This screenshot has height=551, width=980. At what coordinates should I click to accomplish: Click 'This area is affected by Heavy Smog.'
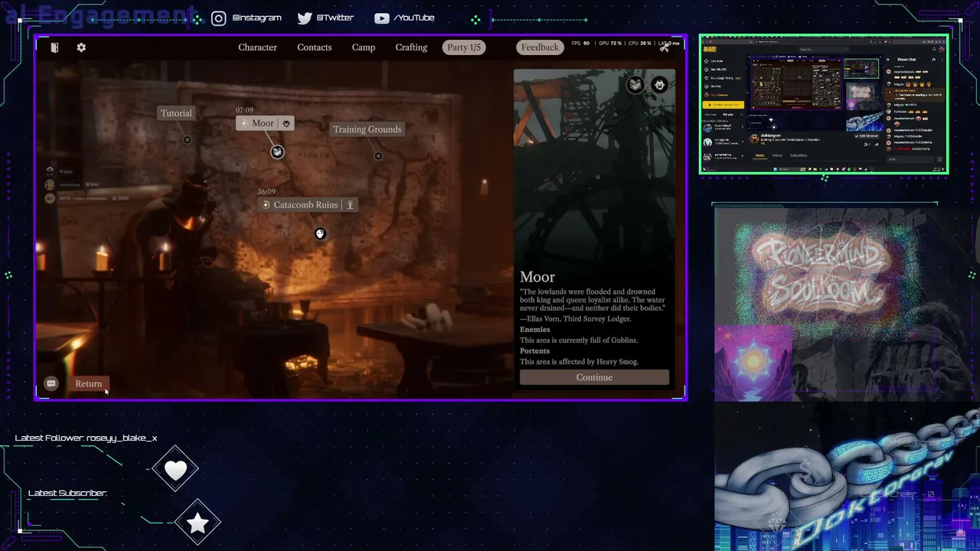pyautogui.click(x=579, y=362)
